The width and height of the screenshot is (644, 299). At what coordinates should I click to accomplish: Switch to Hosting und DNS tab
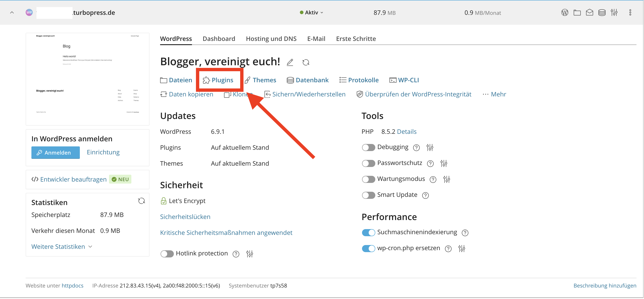pyautogui.click(x=271, y=39)
